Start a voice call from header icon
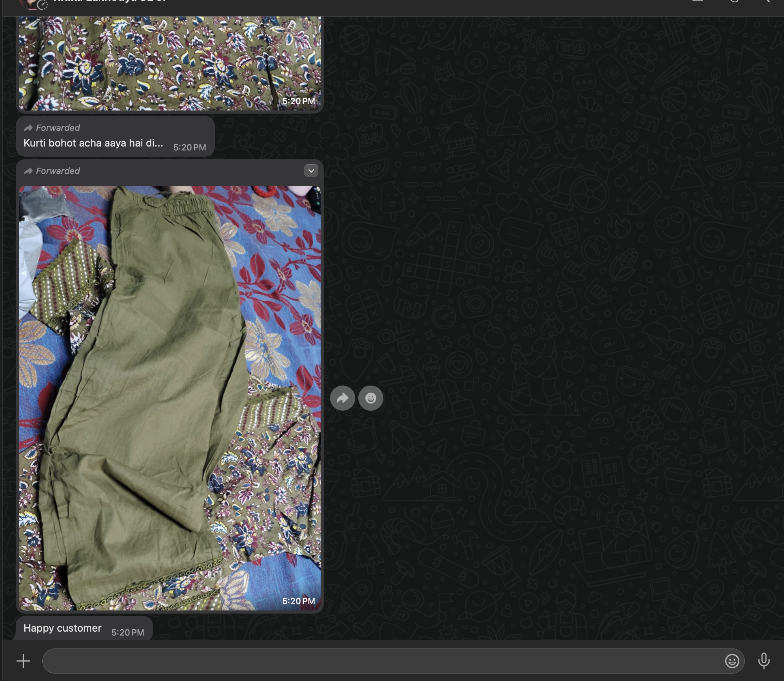The height and width of the screenshot is (681, 784). click(x=733, y=2)
